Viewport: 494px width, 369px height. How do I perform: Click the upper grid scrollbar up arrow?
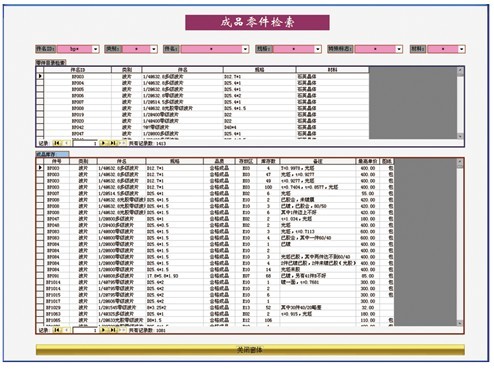tap(460, 70)
